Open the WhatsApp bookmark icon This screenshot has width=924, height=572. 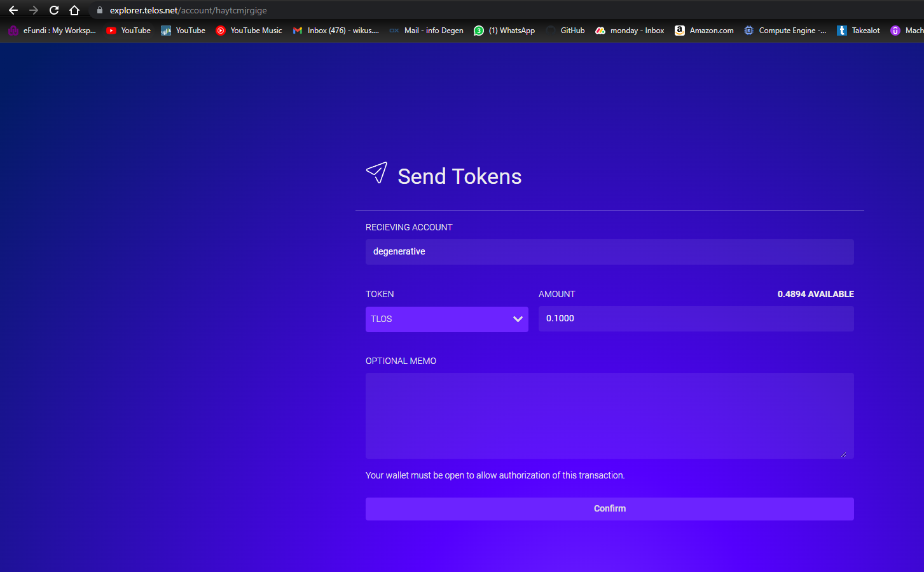[x=479, y=30]
